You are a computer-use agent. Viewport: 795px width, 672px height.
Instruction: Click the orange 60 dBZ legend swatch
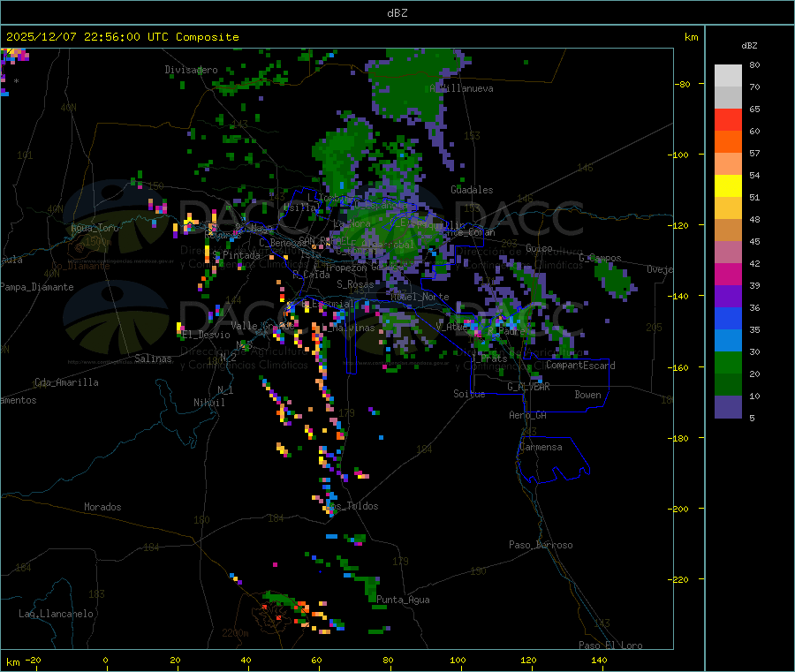728,142
